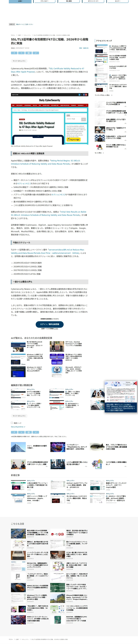This screenshot has height=644, width=138.
Task: Click arrow beside もっと見る in PR list
Action: coord(103,153)
